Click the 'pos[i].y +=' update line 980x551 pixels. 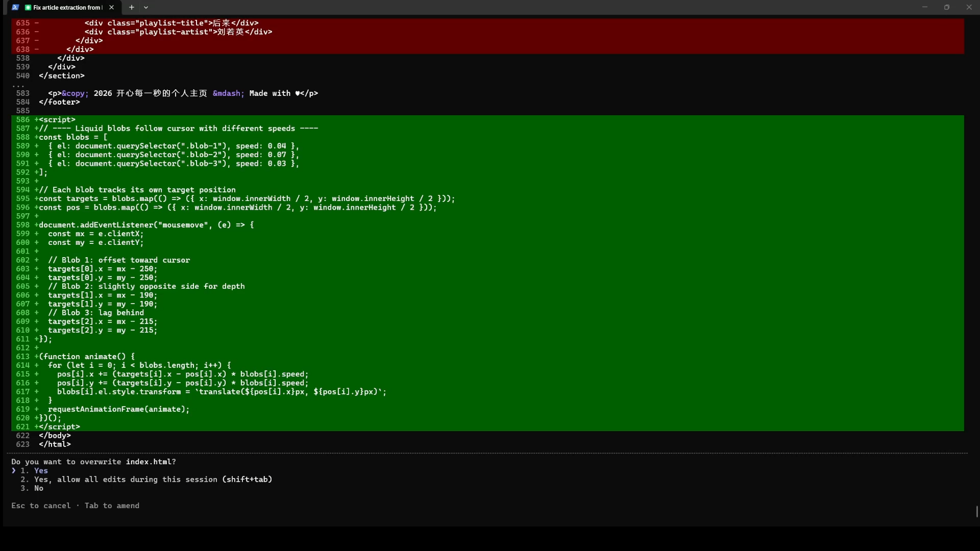click(x=183, y=383)
